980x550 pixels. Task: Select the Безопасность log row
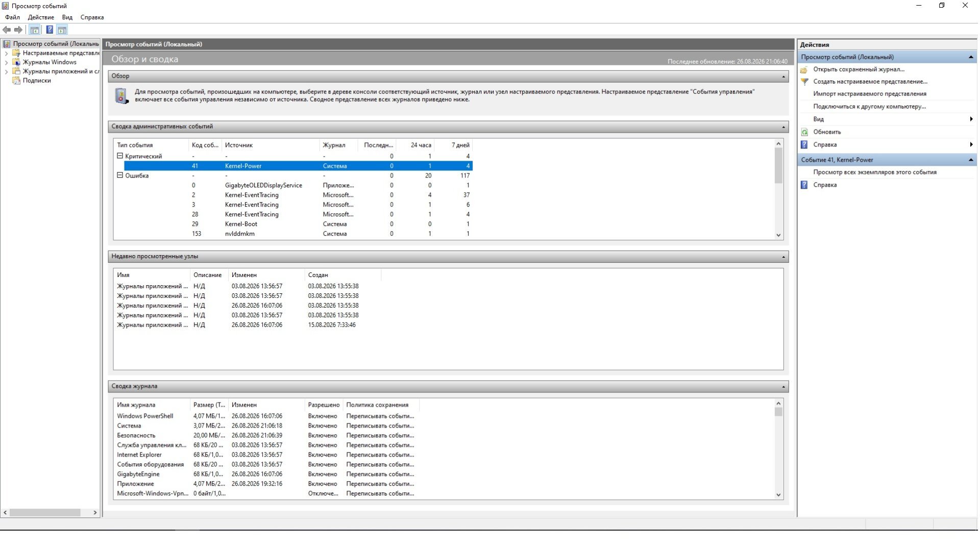[x=266, y=436]
